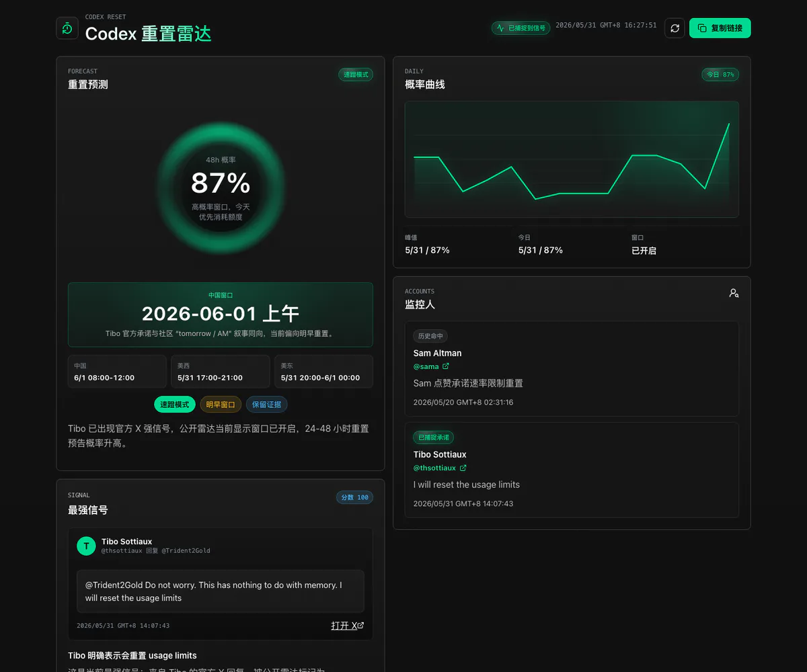This screenshot has height=672, width=807.
Task: Click the 重置预测 section heading
Action: (x=88, y=85)
